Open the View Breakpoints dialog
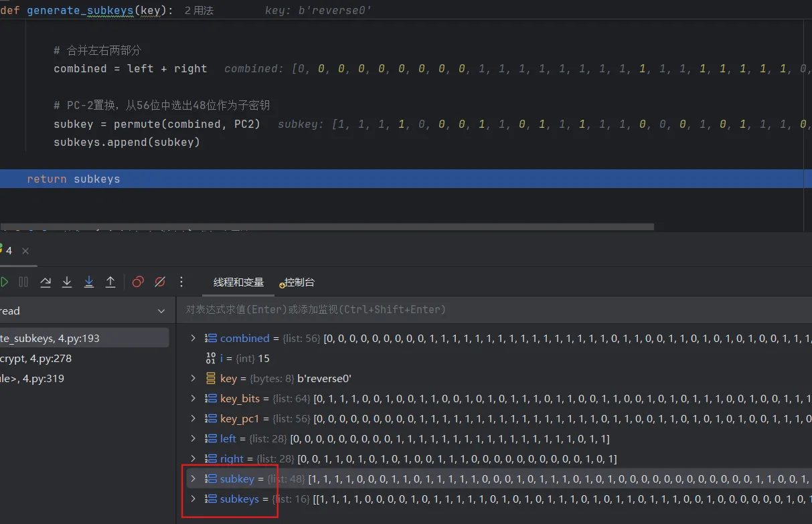This screenshot has height=524, width=812. [x=138, y=282]
